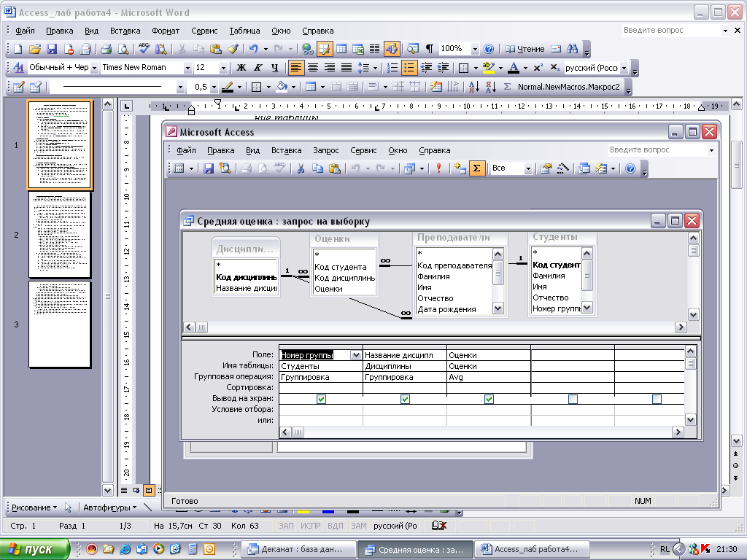747x560 pixels.
Task: Toggle left text alignment button
Action: coord(296,68)
